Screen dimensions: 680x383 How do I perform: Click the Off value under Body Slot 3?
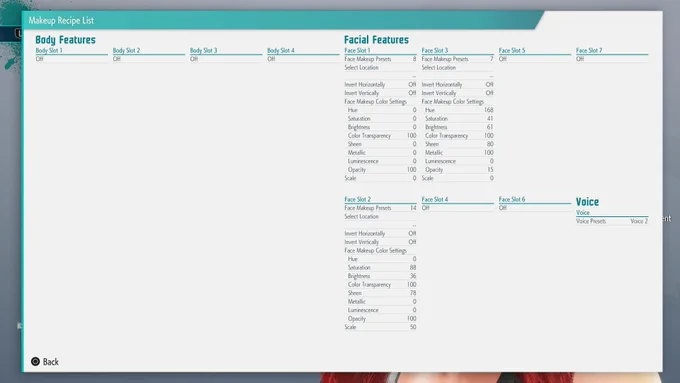pyautogui.click(x=194, y=59)
